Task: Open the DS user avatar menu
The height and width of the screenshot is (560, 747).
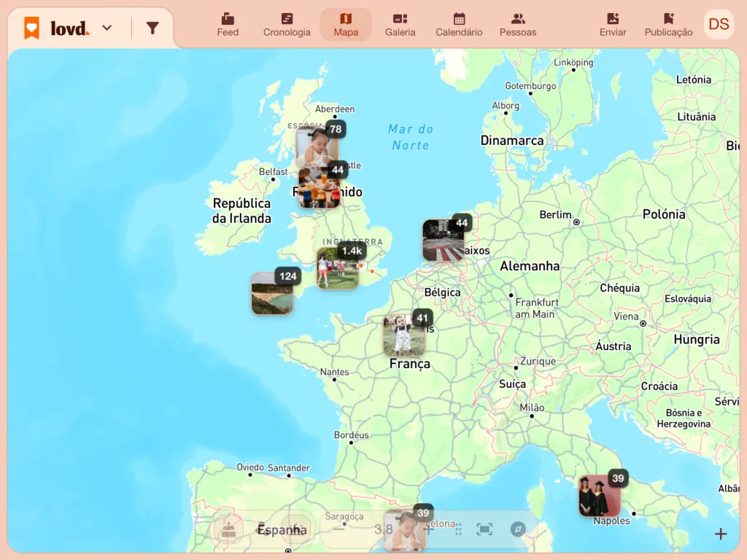Action: tap(719, 24)
